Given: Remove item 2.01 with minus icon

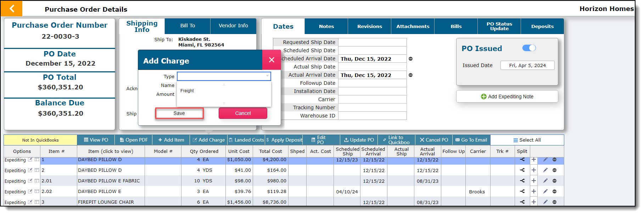Looking at the screenshot, I should (554, 181).
